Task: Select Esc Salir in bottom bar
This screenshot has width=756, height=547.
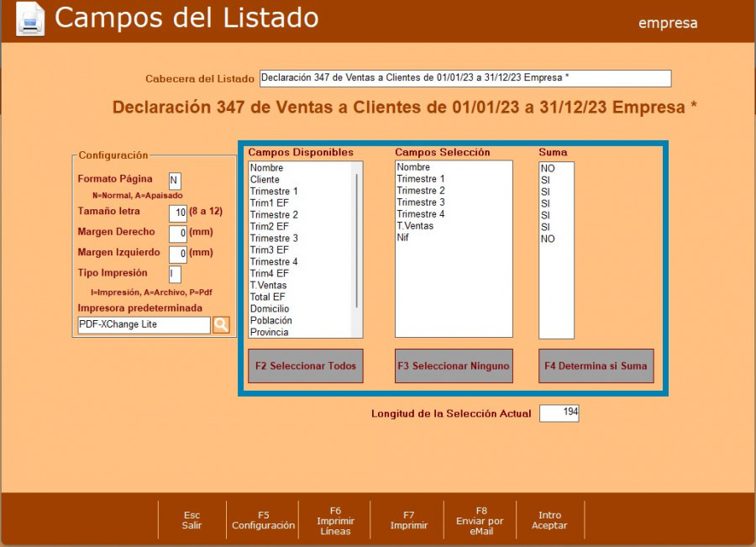Action: click(192, 520)
